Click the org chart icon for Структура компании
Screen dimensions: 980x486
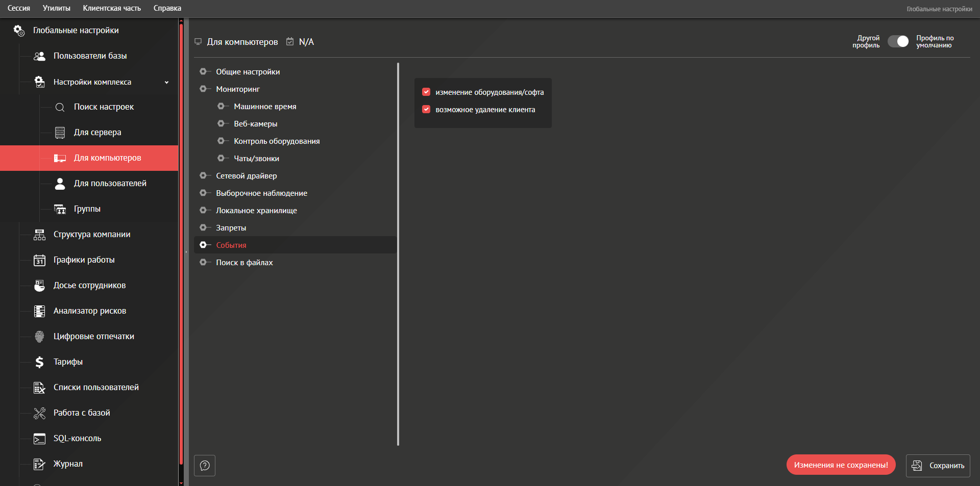coord(39,235)
